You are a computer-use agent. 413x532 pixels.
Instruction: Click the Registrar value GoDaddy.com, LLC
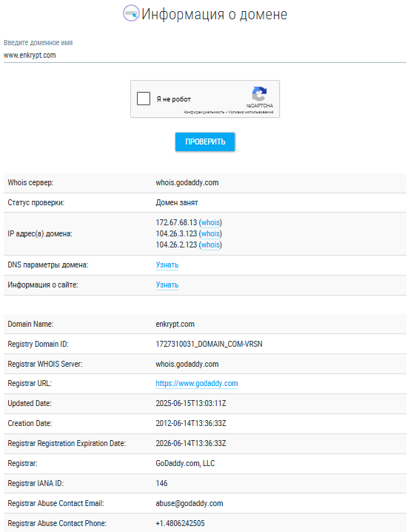pos(185,464)
